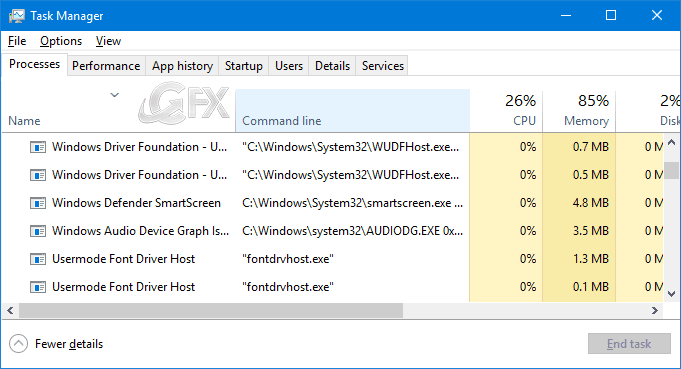Select Windows Audio Device Graph Is... row
The height and width of the screenshot is (369, 681).
(141, 231)
